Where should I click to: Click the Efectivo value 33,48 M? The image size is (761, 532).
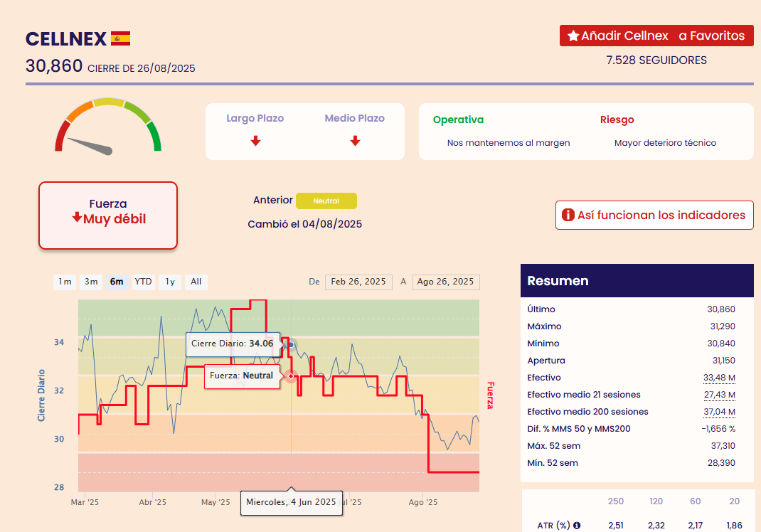click(719, 378)
